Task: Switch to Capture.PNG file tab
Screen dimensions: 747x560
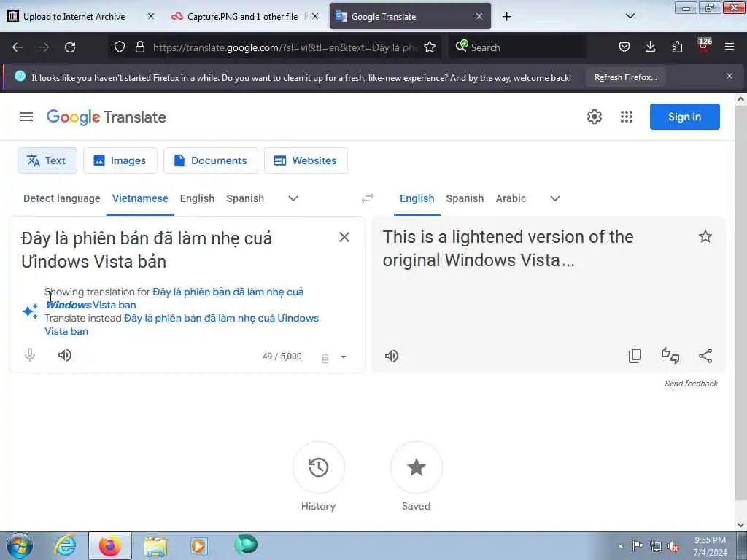Action: pos(243,17)
